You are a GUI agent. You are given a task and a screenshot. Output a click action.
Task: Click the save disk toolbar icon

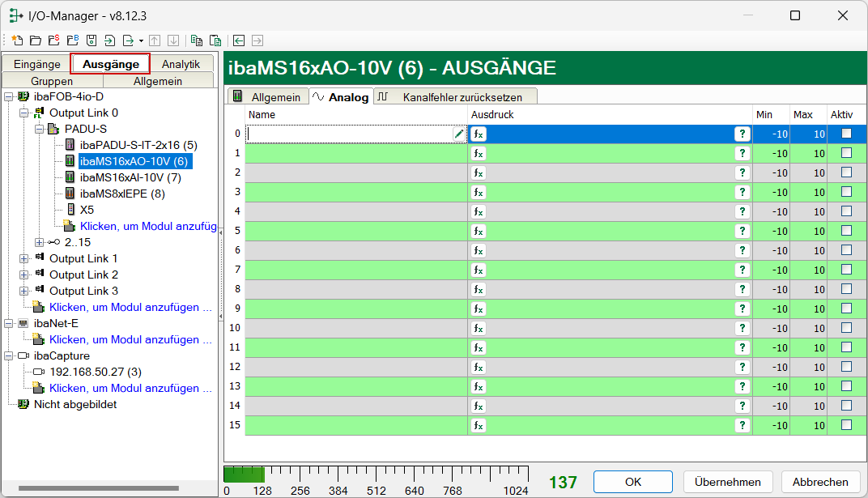click(91, 40)
